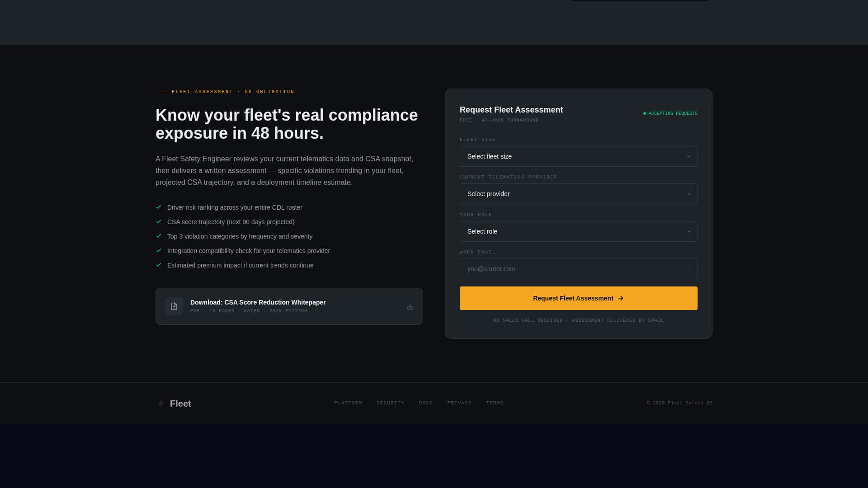Image resolution: width=868 pixels, height=488 pixels.
Task: Click the Know your fleet's compliance headline
Action: [x=287, y=124]
